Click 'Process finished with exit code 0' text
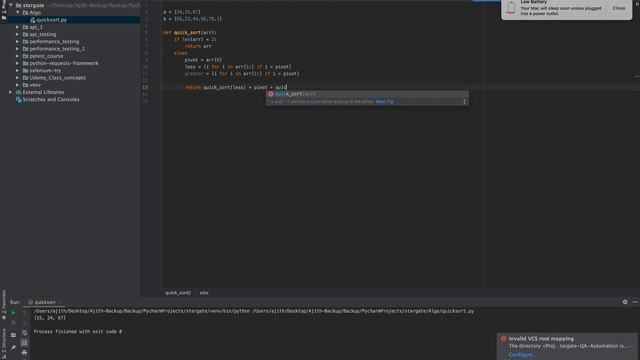The width and height of the screenshot is (640, 360). tap(78, 332)
